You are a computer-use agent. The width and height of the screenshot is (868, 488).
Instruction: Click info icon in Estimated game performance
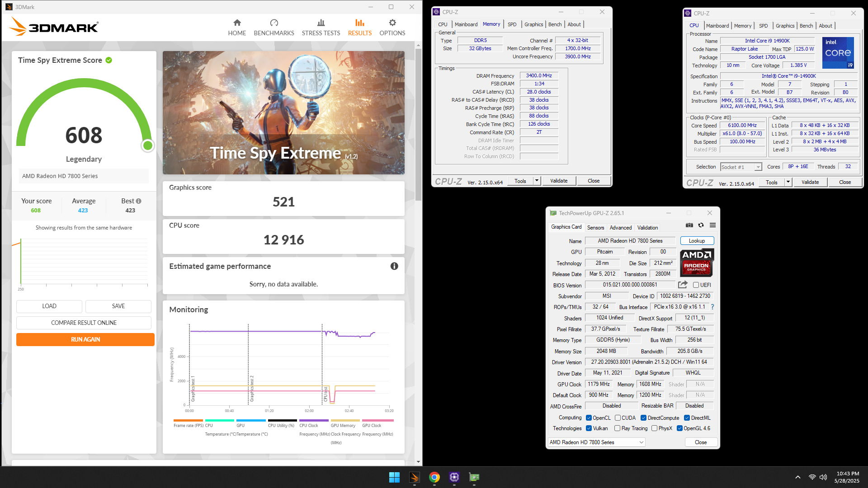[x=394, y=266]
